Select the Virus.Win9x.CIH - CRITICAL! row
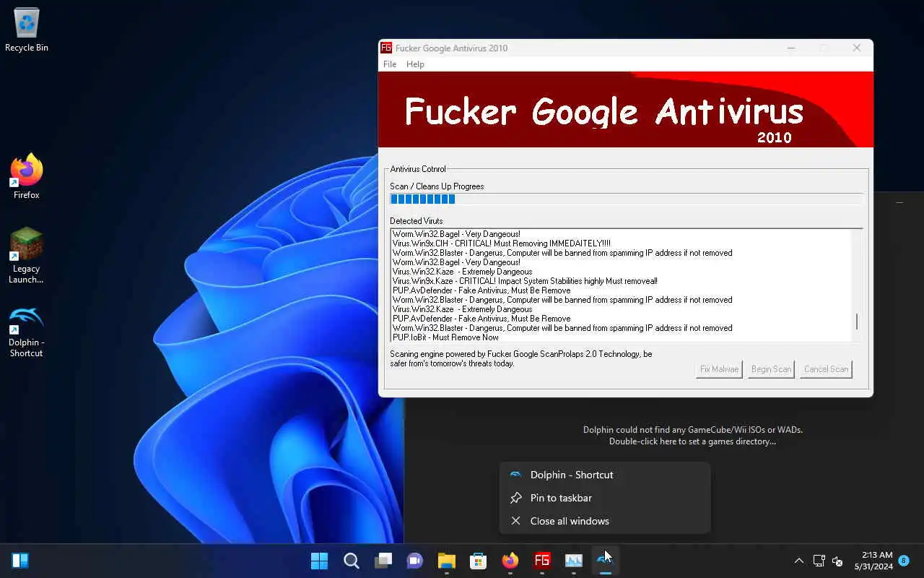The height and width of the screenshot is (578, 924). coord(502,243)
